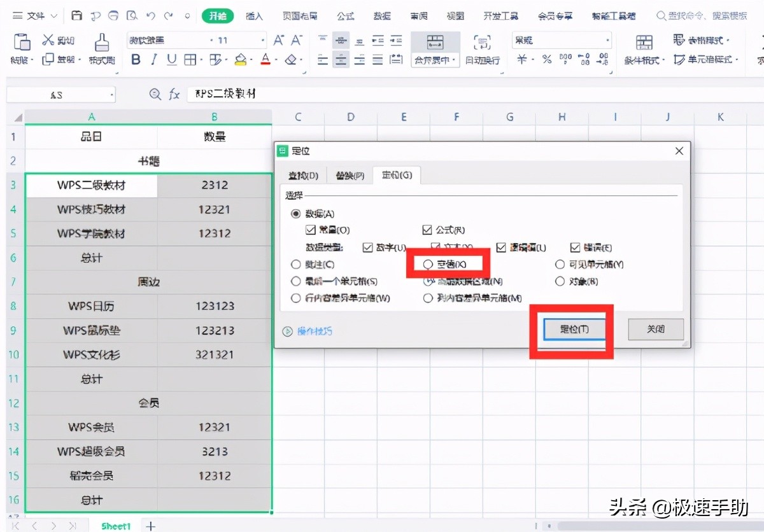Click the 定位(T) button

click(x=574, y=330)
